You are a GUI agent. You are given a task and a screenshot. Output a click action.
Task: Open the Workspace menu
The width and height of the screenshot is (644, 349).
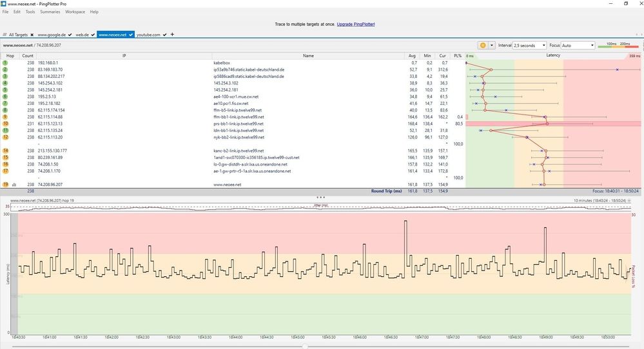tap(75, 12)
